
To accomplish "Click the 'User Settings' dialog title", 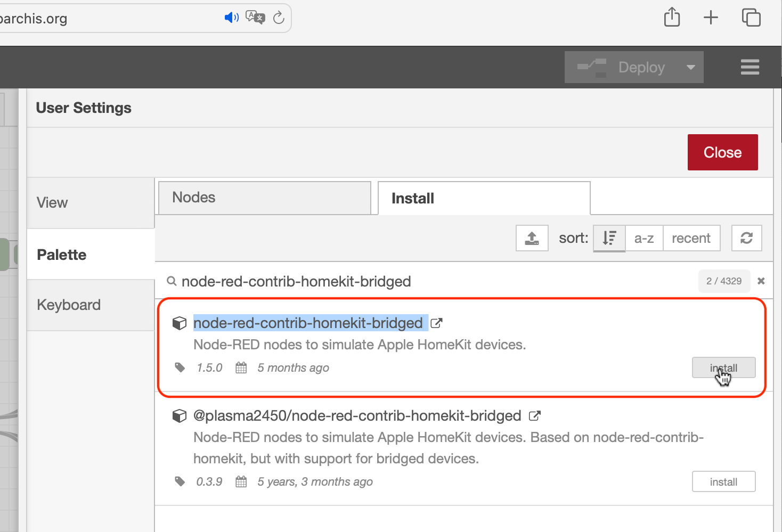I will tap(84, 108).
